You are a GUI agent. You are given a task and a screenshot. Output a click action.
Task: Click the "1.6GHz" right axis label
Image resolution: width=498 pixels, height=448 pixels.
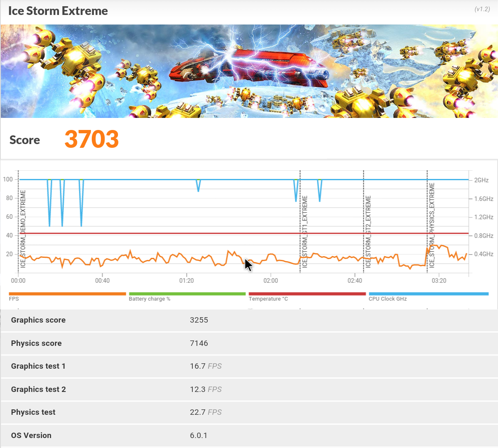(484, 199)
